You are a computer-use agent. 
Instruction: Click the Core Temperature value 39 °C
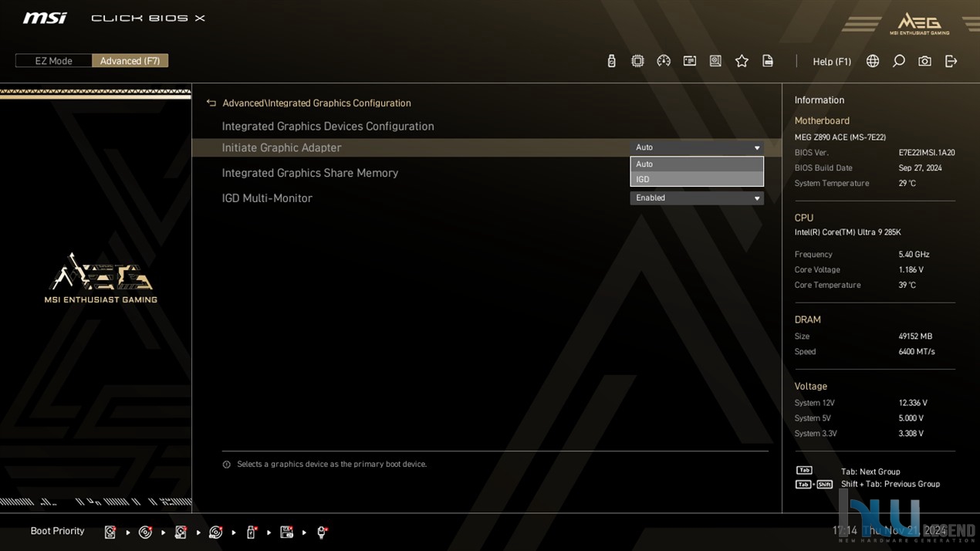[x=907, y=286]
